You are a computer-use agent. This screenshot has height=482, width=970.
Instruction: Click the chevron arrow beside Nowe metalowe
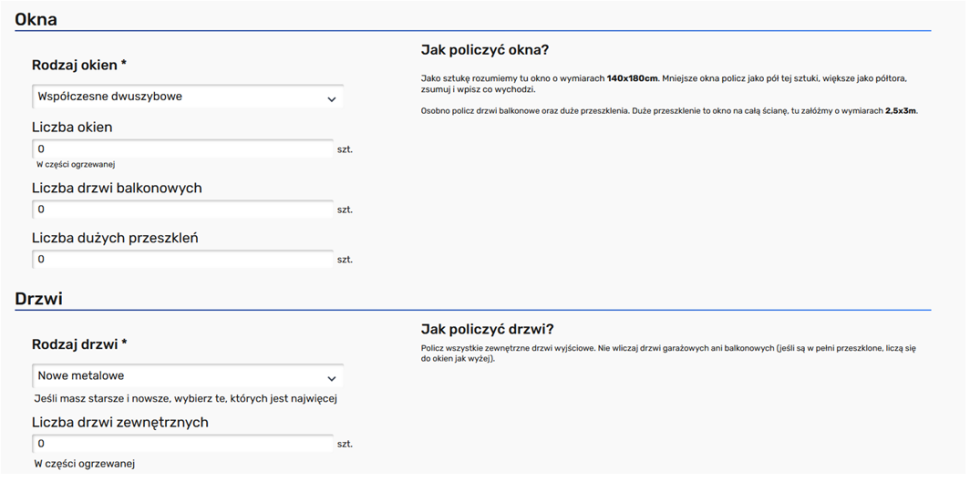pos(331,378)
